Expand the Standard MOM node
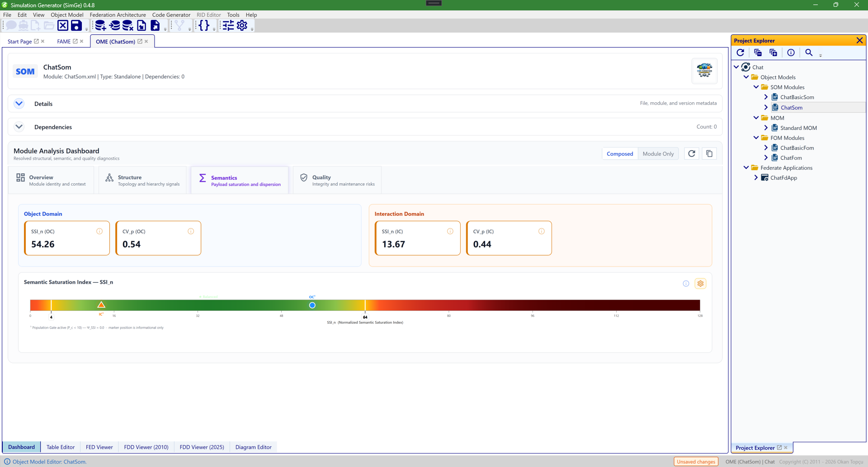 coord(766,128)
